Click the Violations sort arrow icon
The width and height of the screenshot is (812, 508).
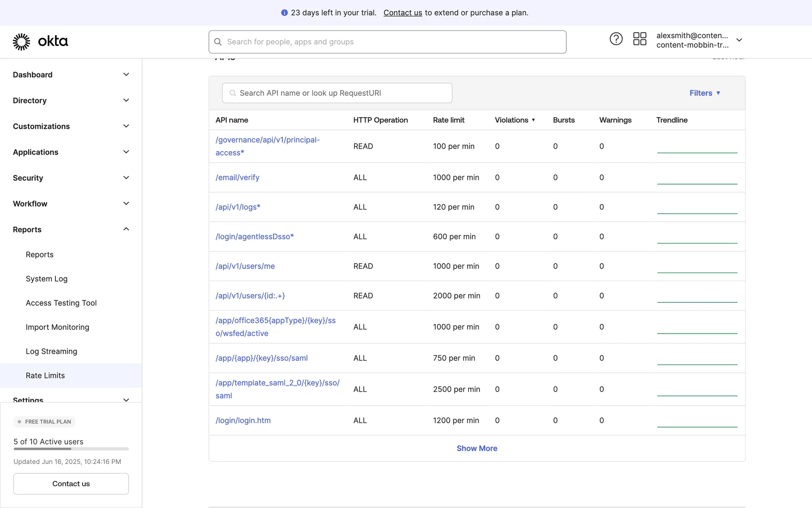(533, 120)
